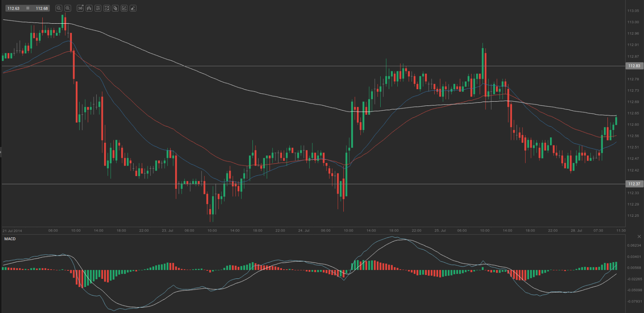This screenshot has width=644, height=313.
Task: Select the highlighter drawing tool icon
Action: tap(133, 8)
